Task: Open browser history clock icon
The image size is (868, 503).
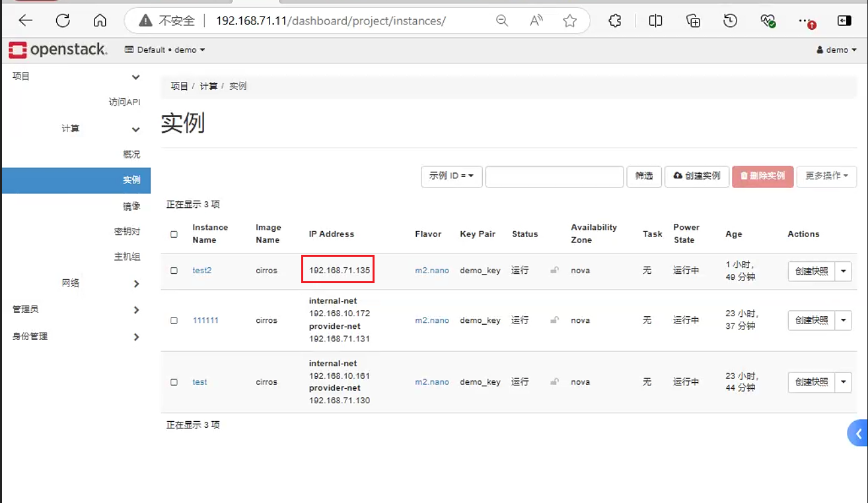Action: (x=730, y=21)
